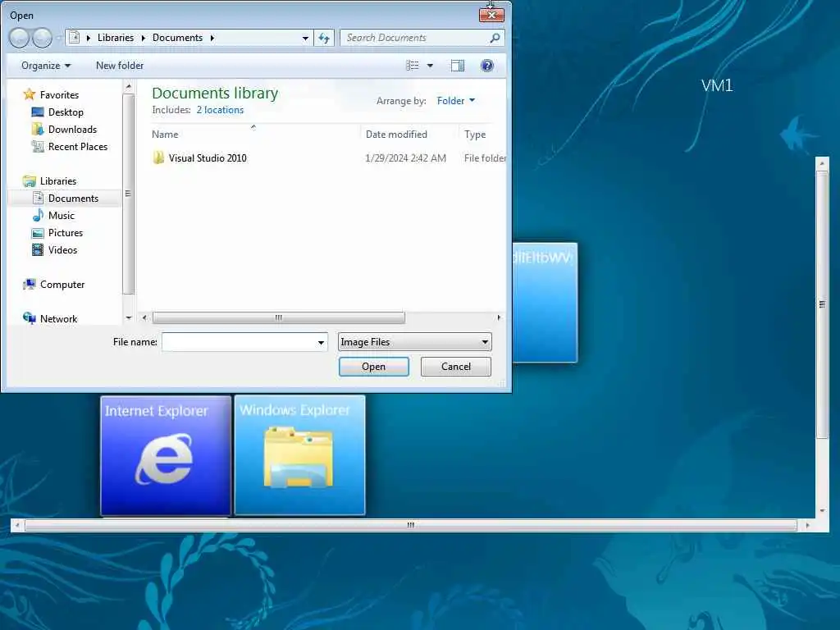Expand the address bar history dropdown
This screenshot has height=630, width=840.
[305, 38]
